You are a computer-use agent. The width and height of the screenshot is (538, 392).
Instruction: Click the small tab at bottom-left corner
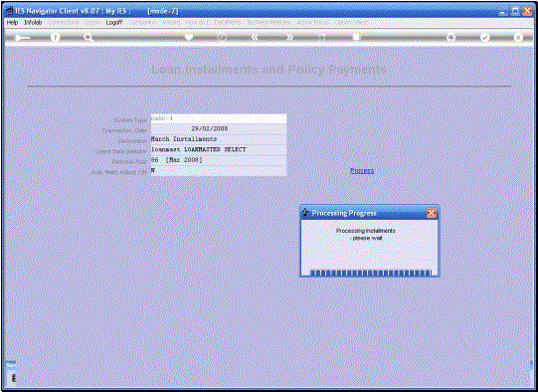click(11, 365)
